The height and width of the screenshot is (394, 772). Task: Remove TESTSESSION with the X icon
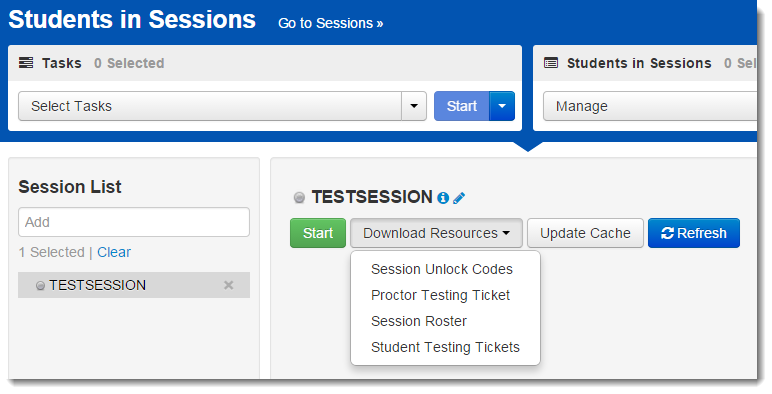click(228, 285)
